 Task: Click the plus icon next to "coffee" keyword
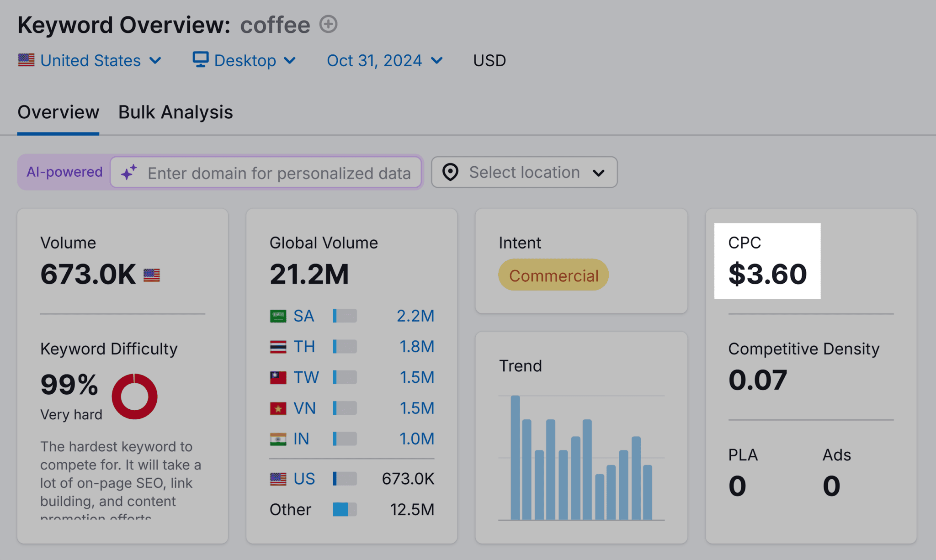pos(328,24)
